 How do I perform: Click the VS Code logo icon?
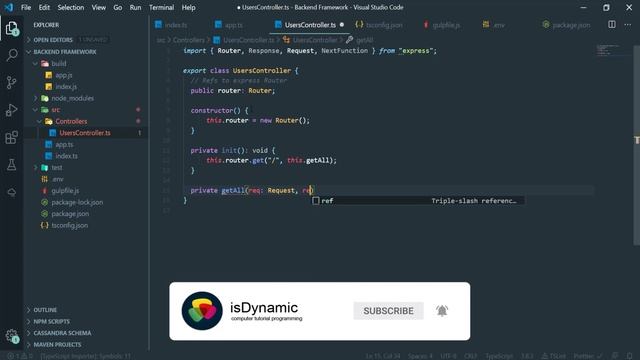tap(9, 7)
